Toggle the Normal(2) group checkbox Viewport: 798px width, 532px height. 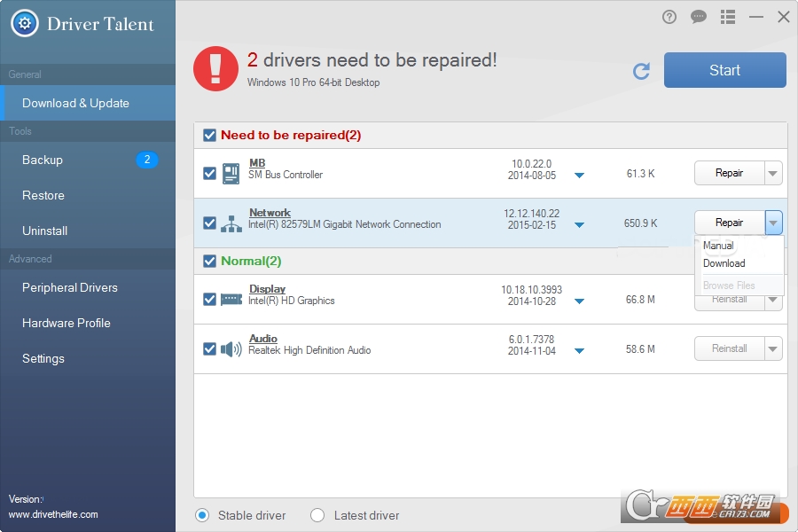209,262
